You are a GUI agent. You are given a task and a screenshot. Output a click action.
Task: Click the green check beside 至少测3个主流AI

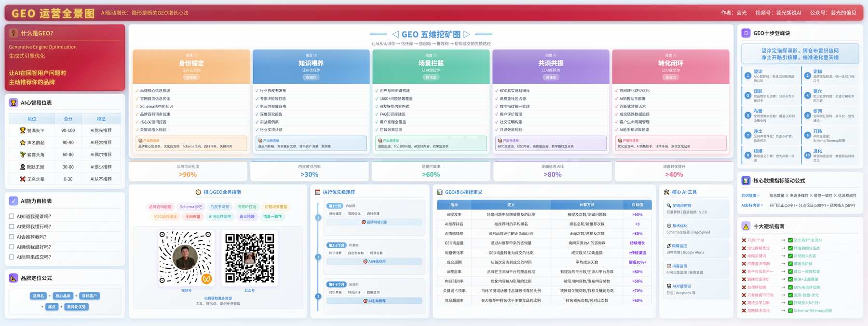point(790,241)
